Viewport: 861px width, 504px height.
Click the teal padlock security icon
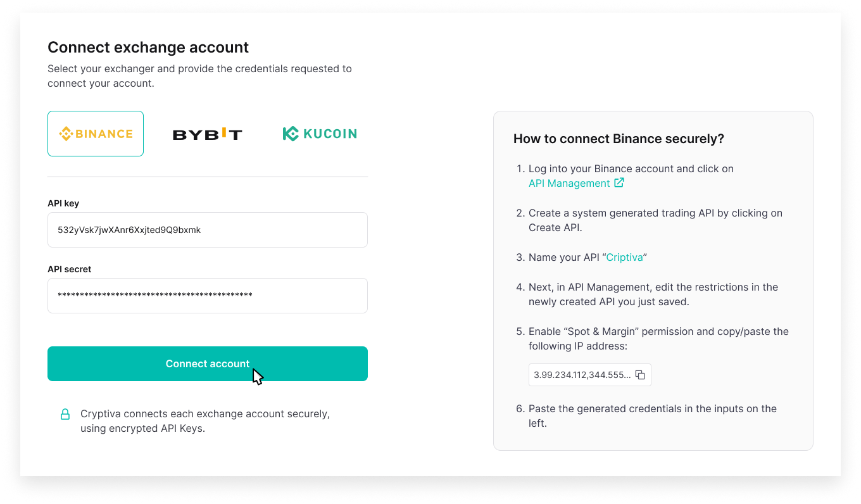[x=65, y=414]
